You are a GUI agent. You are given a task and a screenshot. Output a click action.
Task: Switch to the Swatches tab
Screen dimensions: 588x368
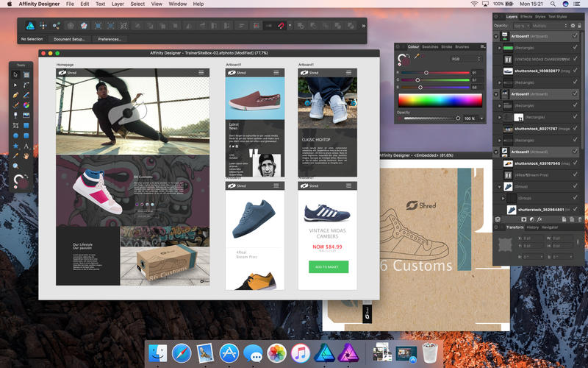[x=430, y=47]
